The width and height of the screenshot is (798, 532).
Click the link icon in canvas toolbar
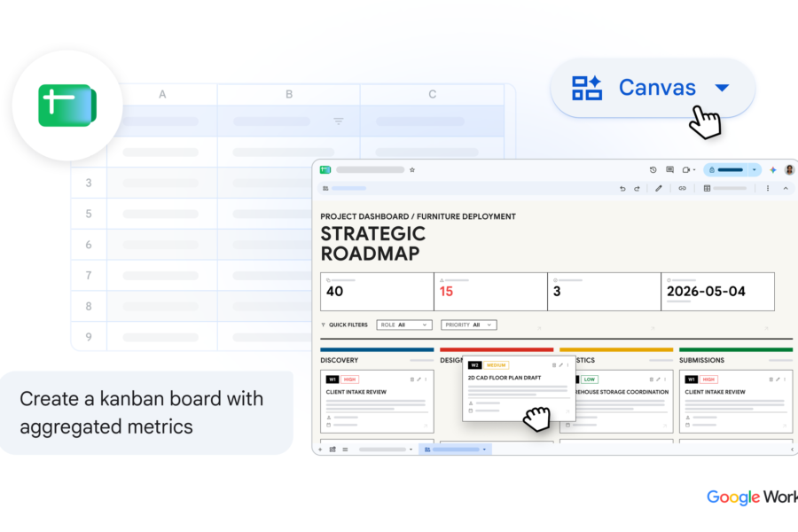[682, 188]
